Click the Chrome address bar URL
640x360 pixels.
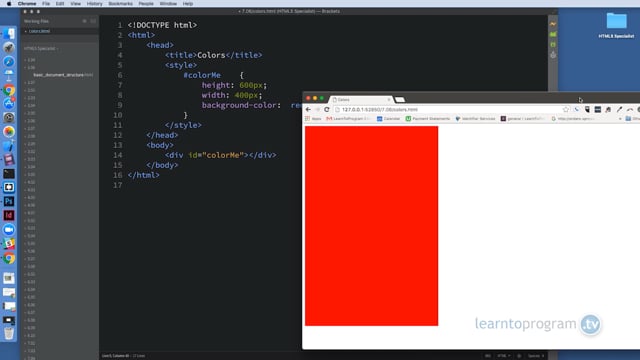[380, 109]
